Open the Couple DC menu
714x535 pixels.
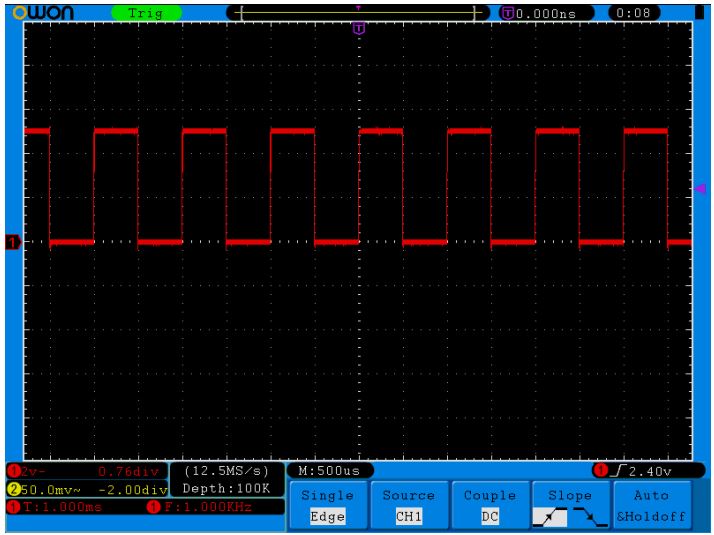coord(490,506)
